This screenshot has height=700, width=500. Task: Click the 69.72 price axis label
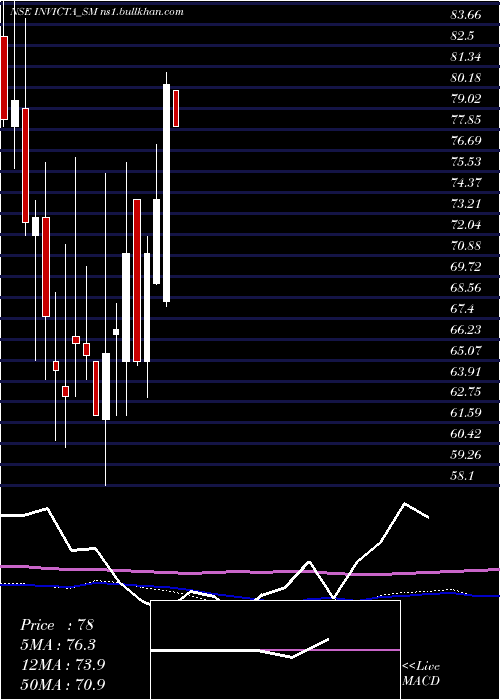point(466,267)
